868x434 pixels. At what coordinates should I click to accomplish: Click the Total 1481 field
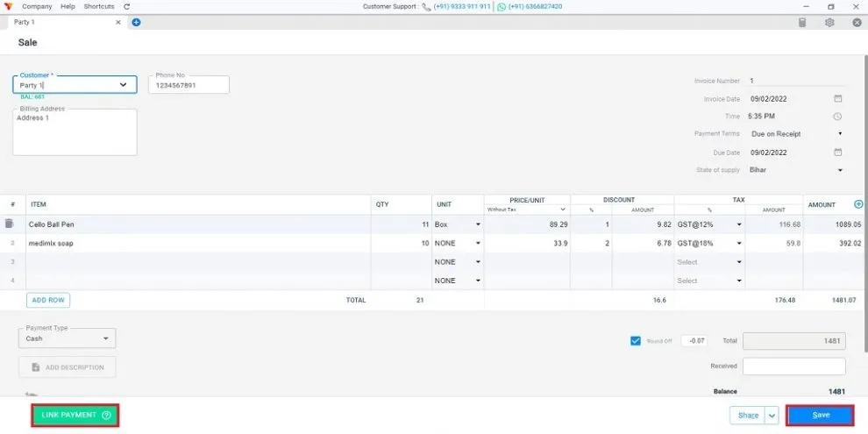pyautogui.click(x=793, y=341)
